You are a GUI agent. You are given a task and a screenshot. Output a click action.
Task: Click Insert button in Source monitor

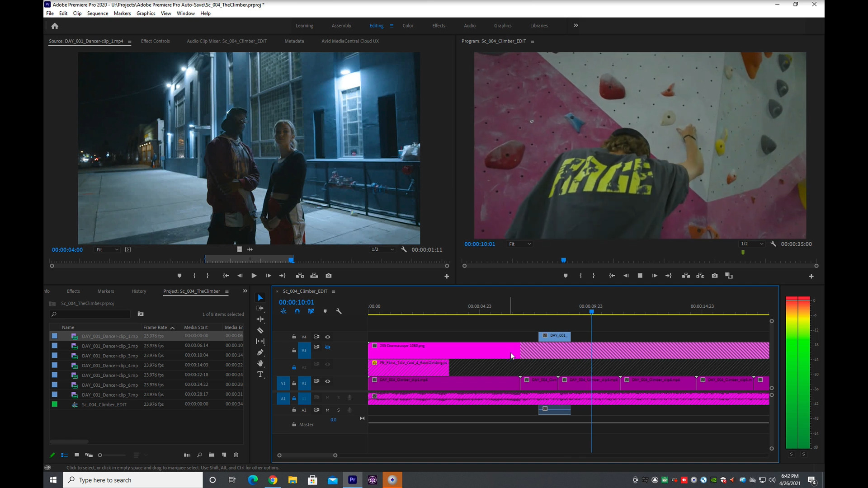pyautogui.click(x=300, y=276)
